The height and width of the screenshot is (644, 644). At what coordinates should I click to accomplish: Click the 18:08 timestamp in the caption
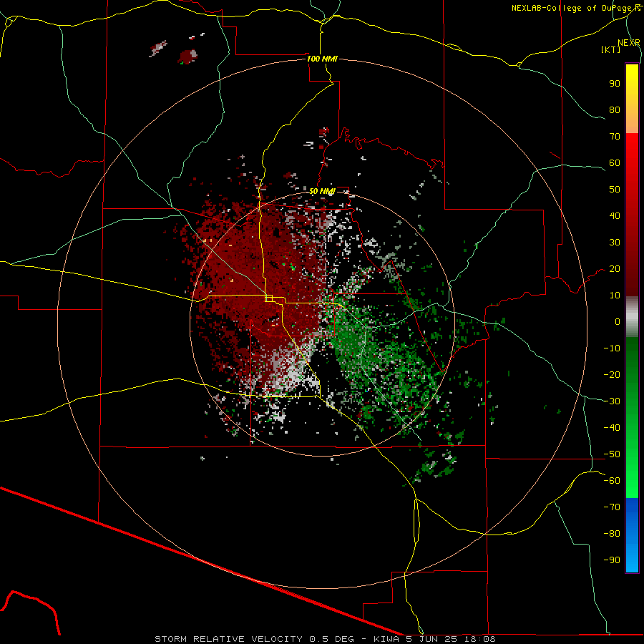[x=480, y=639]
